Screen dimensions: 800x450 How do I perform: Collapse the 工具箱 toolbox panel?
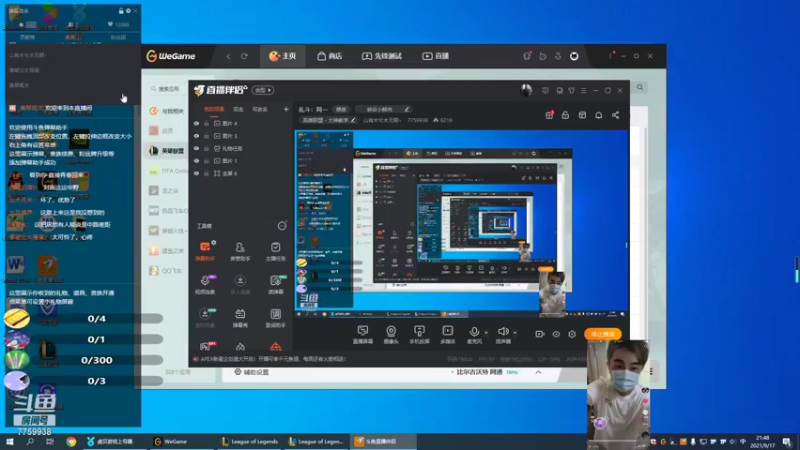coord(282,226)
